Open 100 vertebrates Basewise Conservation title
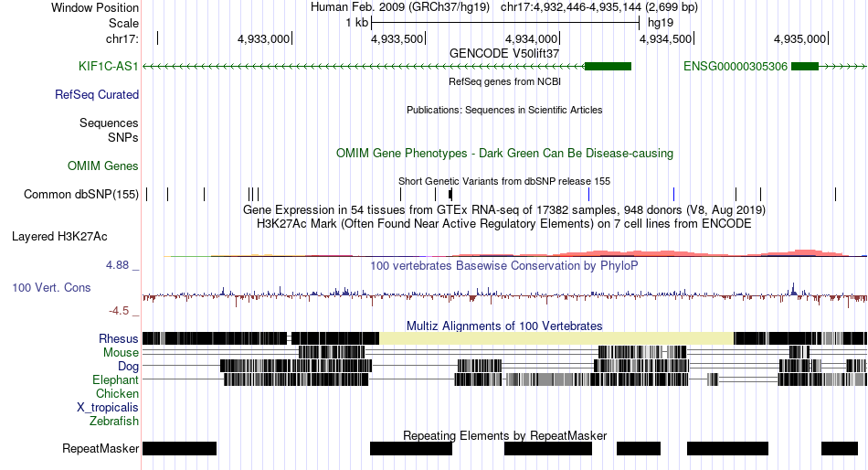 pos(504,265)
